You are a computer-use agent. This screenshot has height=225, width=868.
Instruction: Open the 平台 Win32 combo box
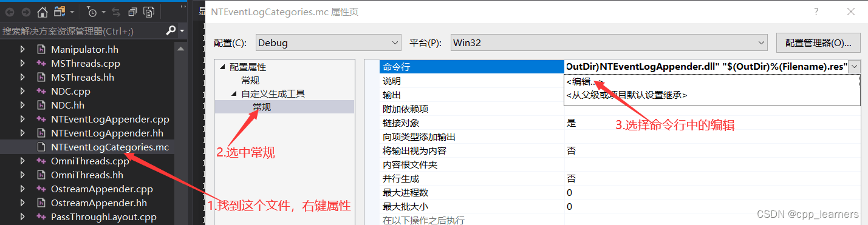pyautogui.click(x=609, y=42)
